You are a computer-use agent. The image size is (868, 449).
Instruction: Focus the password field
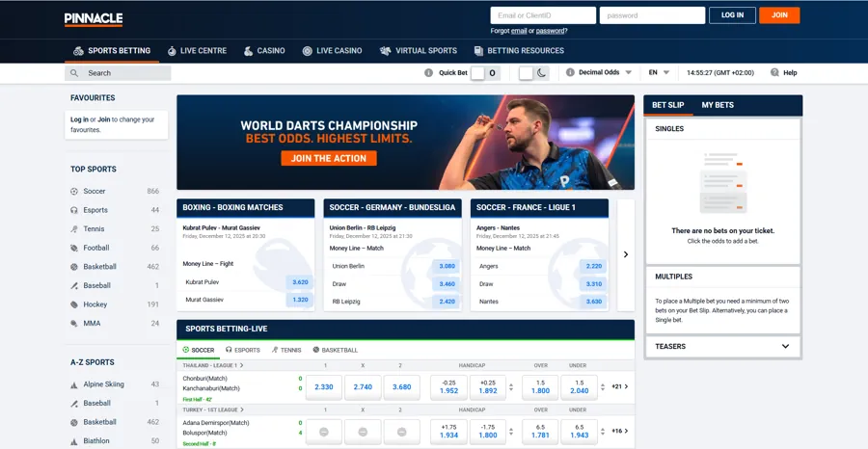pos(652,15)
